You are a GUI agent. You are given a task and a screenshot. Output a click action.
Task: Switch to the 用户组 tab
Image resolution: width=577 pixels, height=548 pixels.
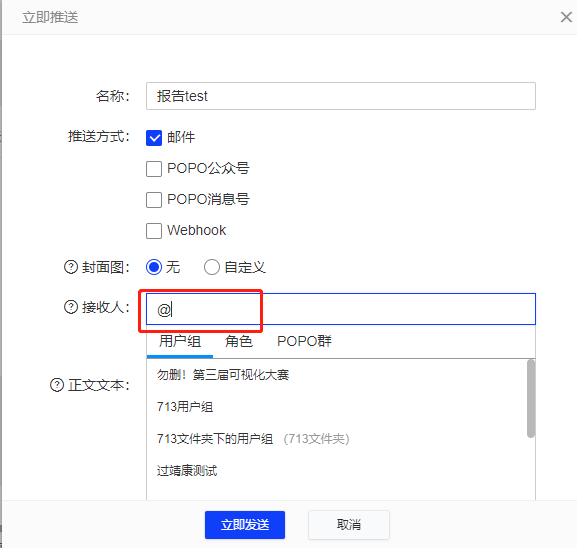(180, 341)
